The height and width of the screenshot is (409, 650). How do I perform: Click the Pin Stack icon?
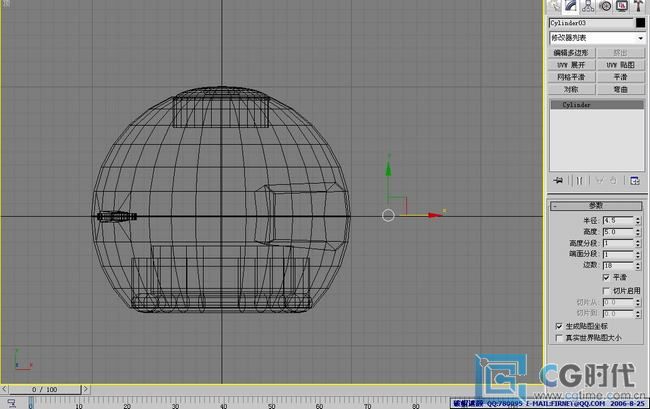(558, 181)
